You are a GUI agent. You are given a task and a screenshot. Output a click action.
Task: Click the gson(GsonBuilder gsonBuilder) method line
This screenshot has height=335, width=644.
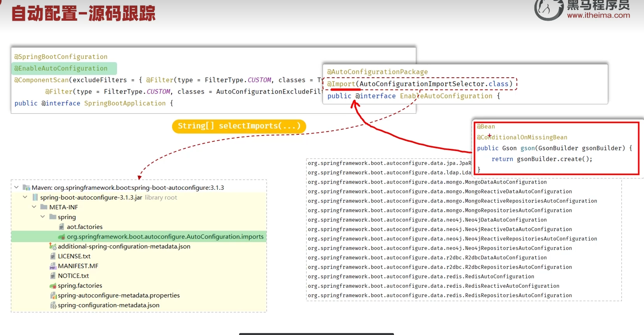point(554,148)
